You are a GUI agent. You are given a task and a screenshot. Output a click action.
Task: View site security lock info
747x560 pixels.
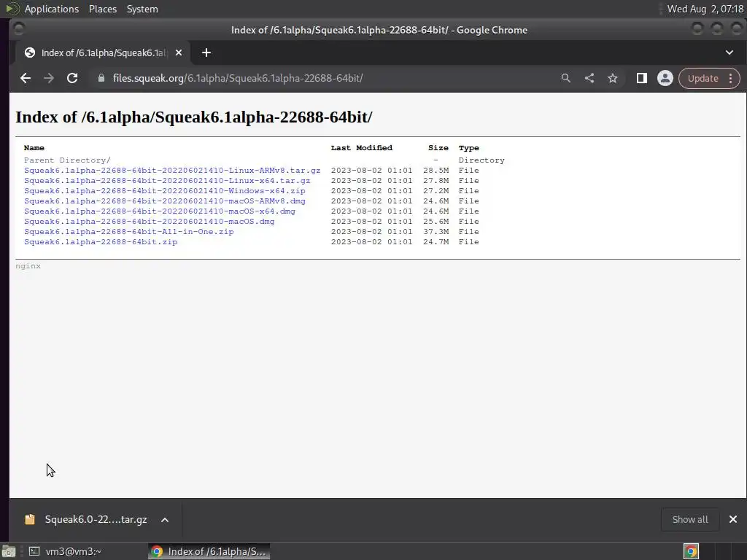(101, 78)
